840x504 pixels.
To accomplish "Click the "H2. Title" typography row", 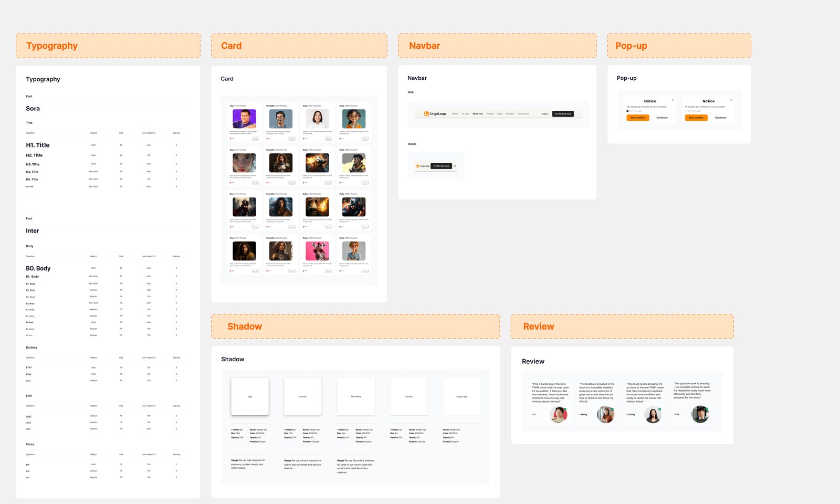I will click(x=108, y=155).
